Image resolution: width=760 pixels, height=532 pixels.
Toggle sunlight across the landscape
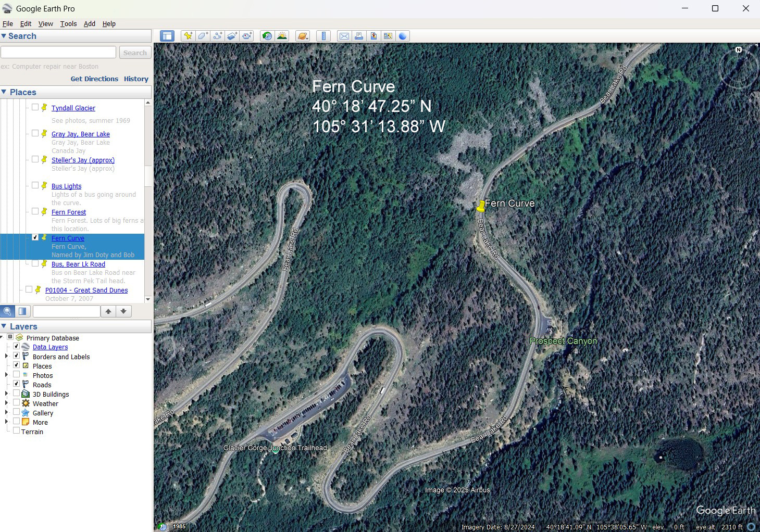[282, 36]
